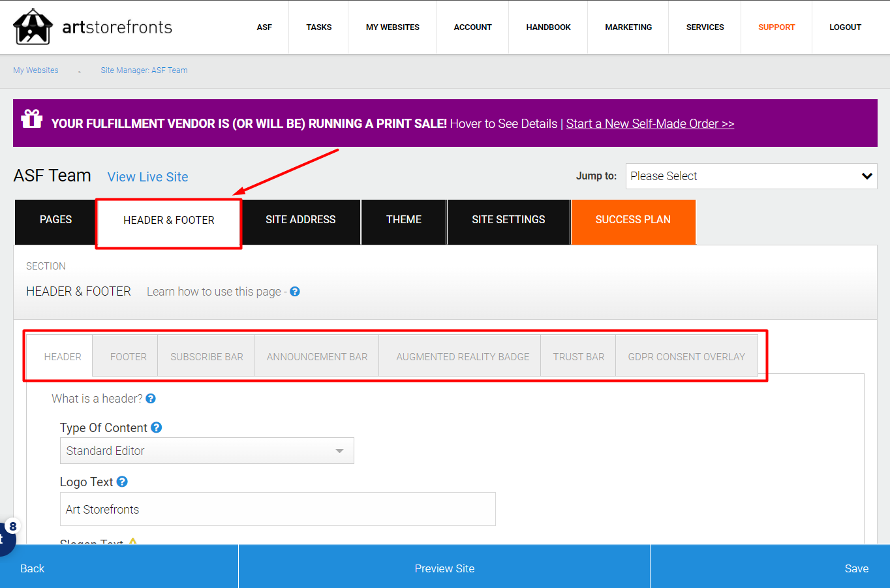Viewport: 890px width, 588px height.
Task: Click the Art Storefronts logo icon
Action: (33, 27)
